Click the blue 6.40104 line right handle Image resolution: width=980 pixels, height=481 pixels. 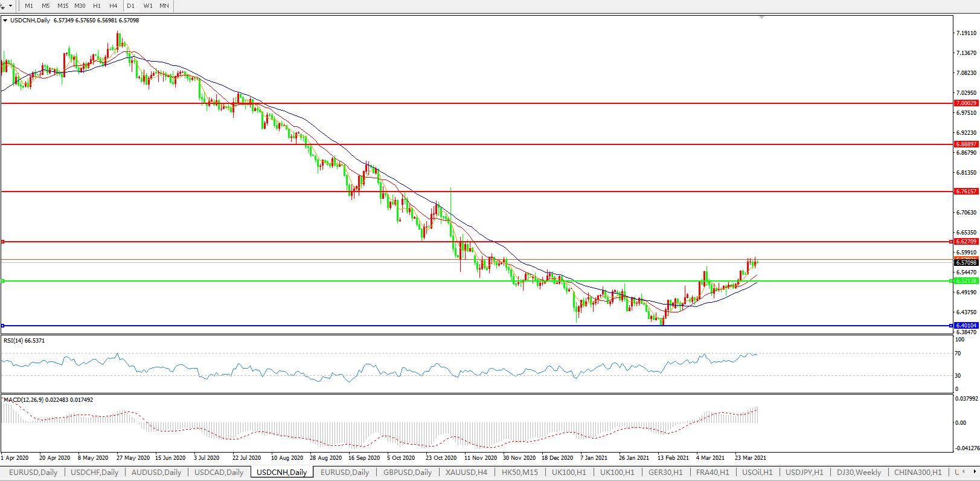[x=951, y=326]
